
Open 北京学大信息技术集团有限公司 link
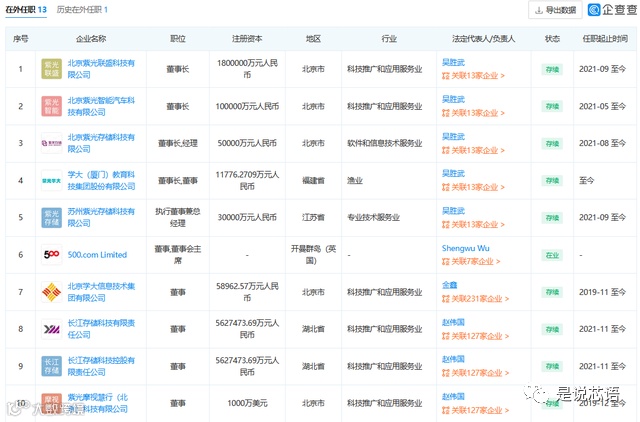pos(101,292)
